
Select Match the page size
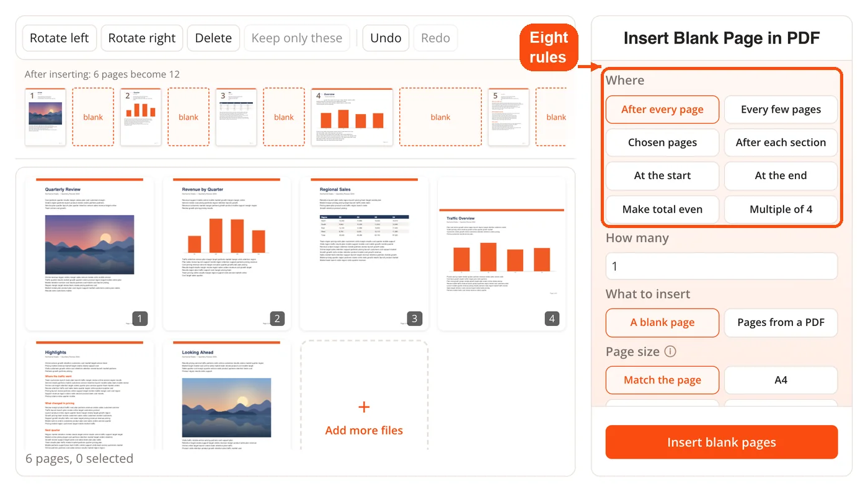[662, 380]
